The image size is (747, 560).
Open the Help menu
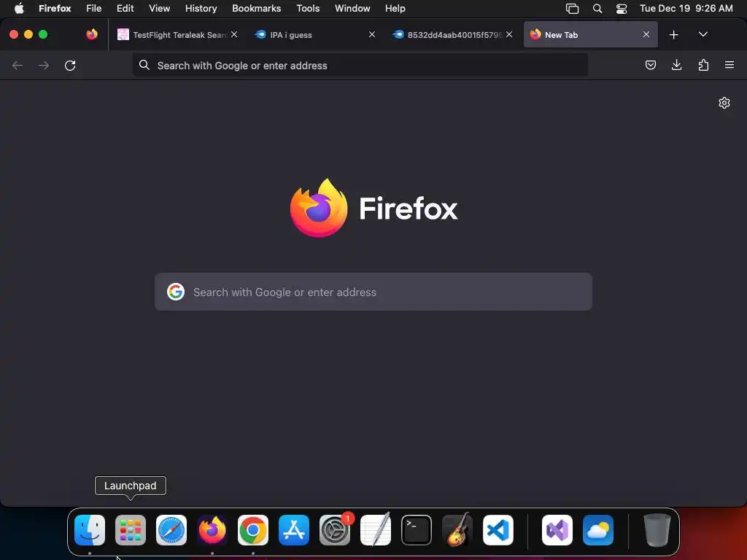(395, 8)
